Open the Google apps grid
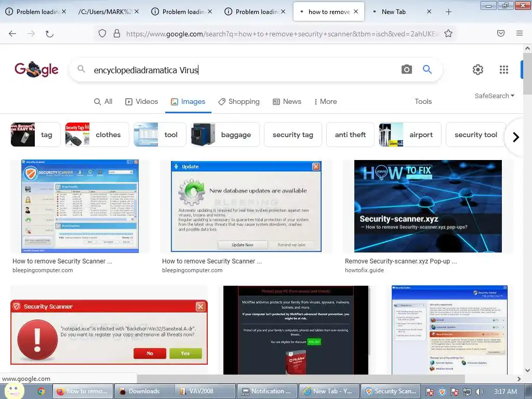This screenshot has height=399, width=532. [x=504, y=70]
